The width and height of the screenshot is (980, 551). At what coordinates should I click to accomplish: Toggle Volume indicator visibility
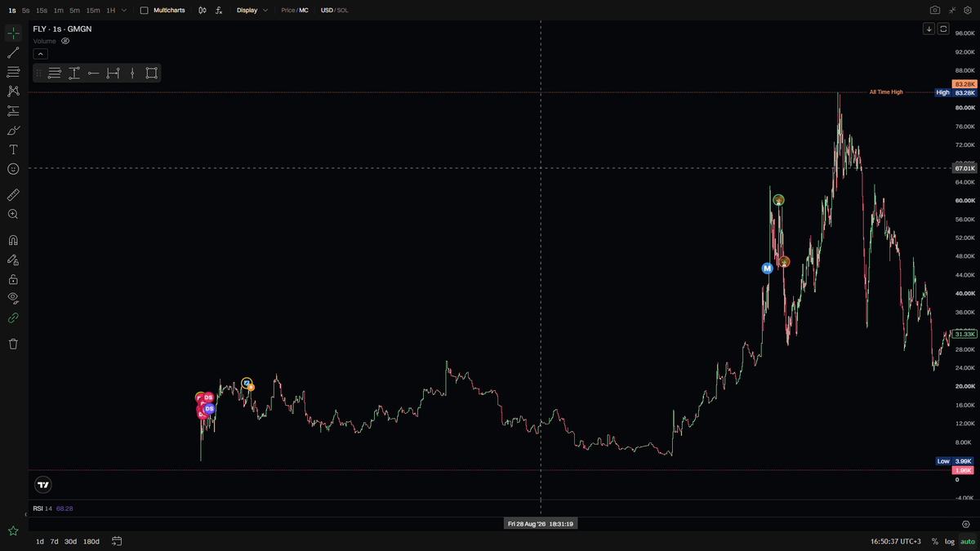(x=65, y=41)
